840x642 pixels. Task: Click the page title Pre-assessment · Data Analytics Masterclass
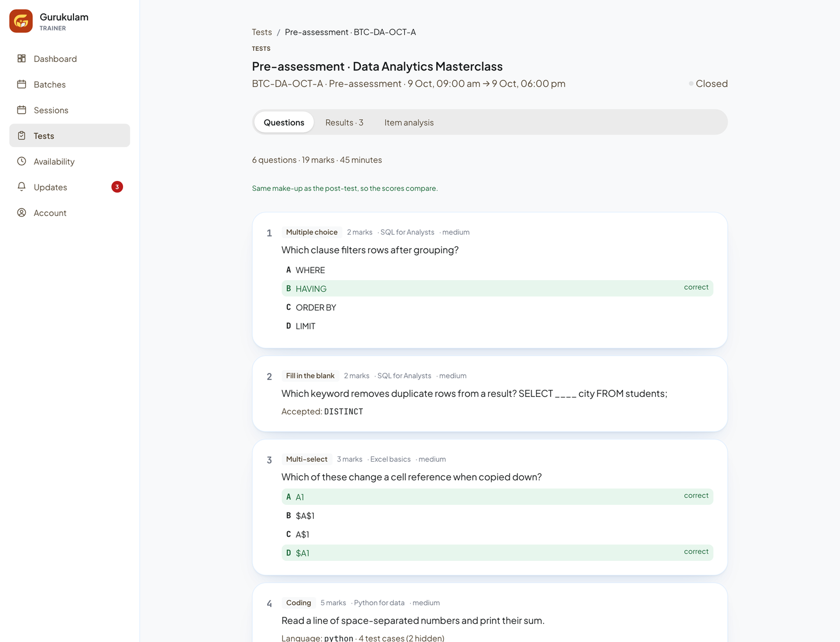(377, 67)
